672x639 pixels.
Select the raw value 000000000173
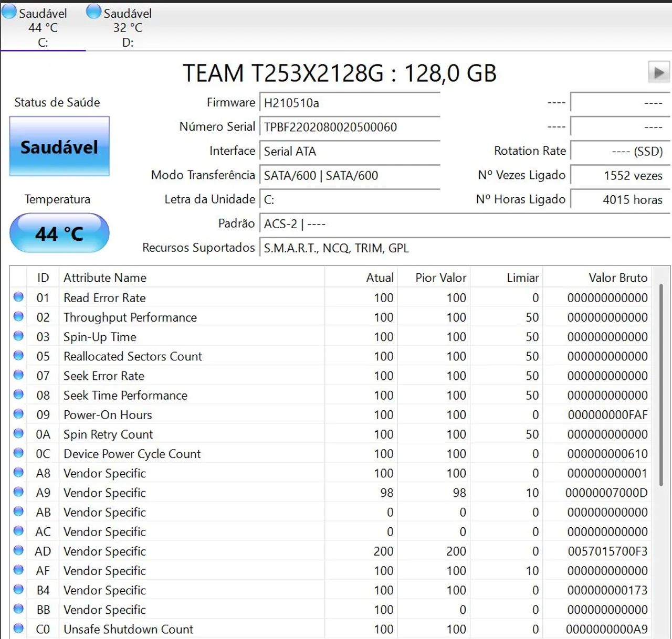coord(607,590)
